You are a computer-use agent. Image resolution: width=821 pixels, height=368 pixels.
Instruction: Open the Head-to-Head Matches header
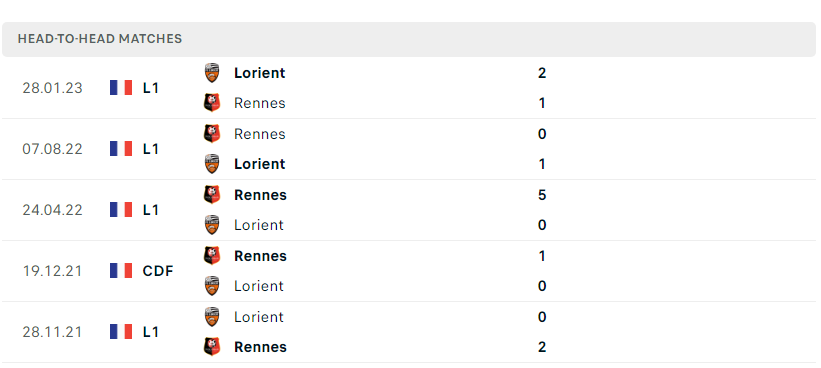100,39
